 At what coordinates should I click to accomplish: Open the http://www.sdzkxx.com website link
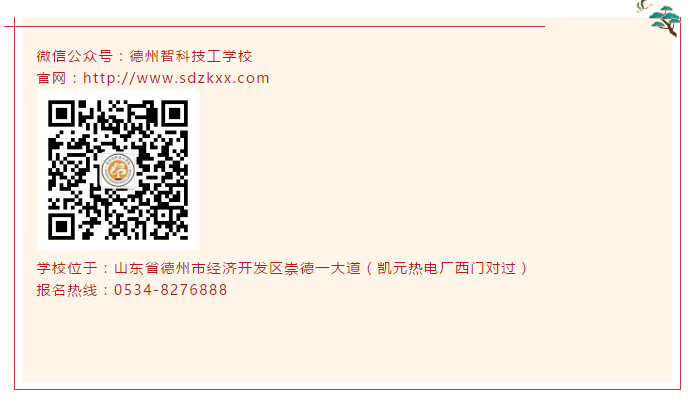176,78
